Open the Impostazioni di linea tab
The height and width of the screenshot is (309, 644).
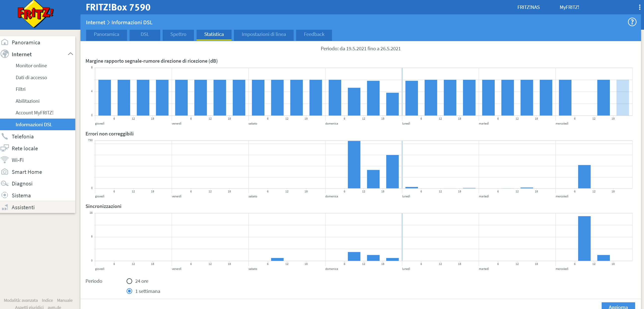click(263, 34)
